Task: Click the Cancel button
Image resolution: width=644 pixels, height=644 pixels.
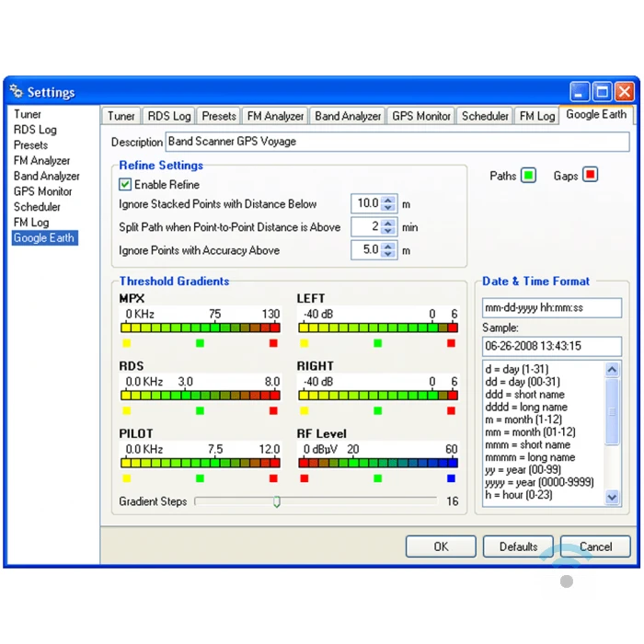Action: coord(595,546)
